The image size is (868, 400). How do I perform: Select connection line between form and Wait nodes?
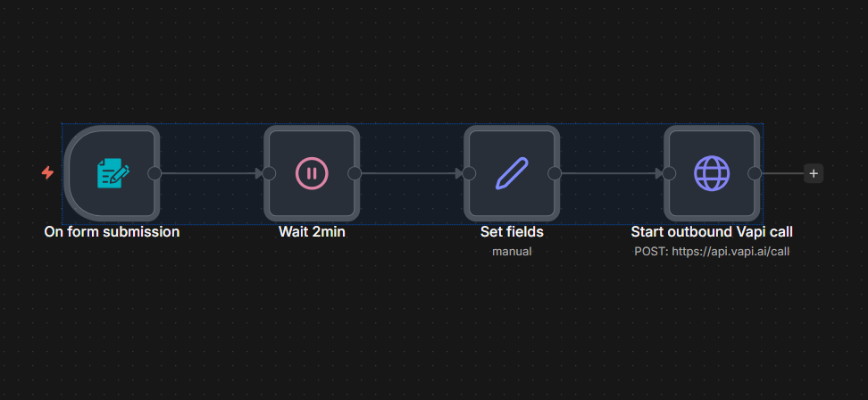click(210, 173)
